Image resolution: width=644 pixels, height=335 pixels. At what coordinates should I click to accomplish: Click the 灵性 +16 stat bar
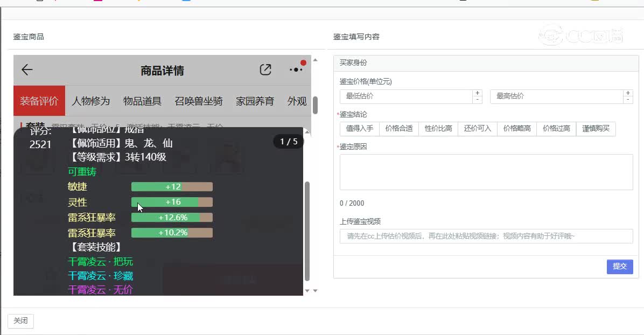(x=171, y=202)
